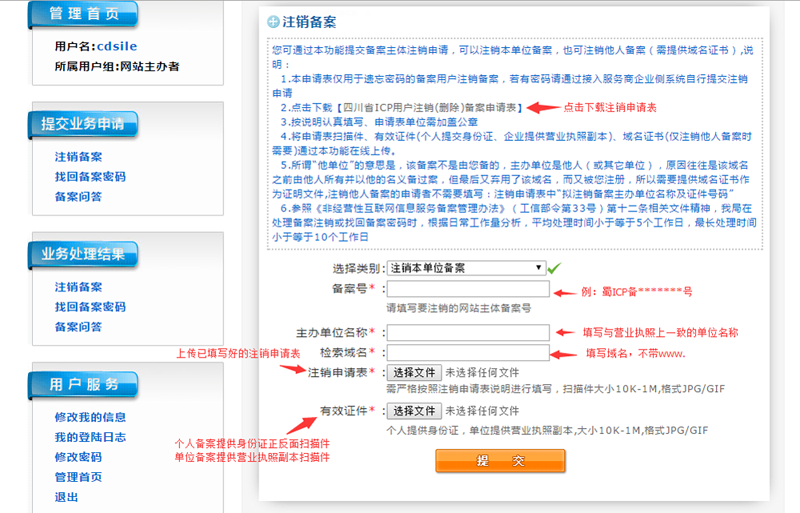
Task: Download the 四川省ICP用户注销备案申请表 link
Action: (x=429, y=106)
